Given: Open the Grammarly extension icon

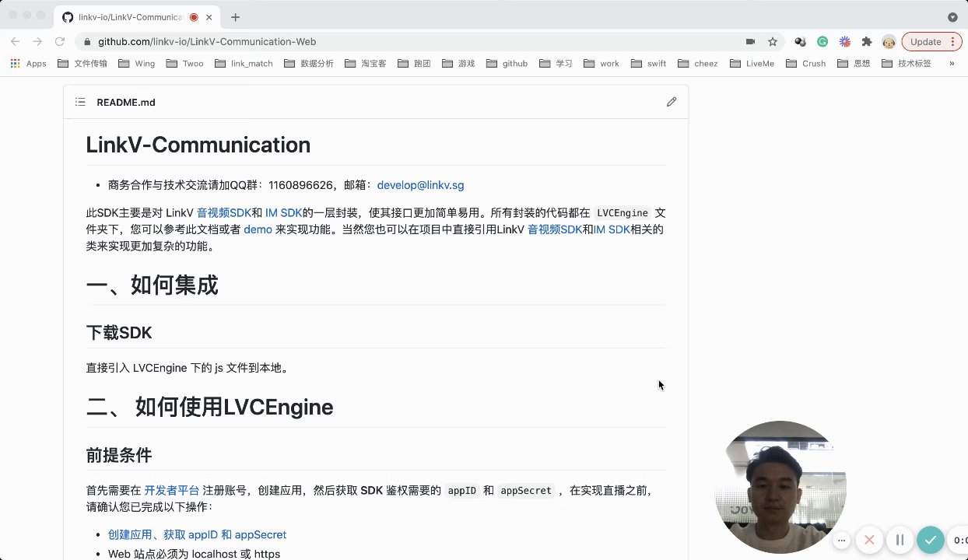Looking at the screenshot, I should [x=822, y=42].
